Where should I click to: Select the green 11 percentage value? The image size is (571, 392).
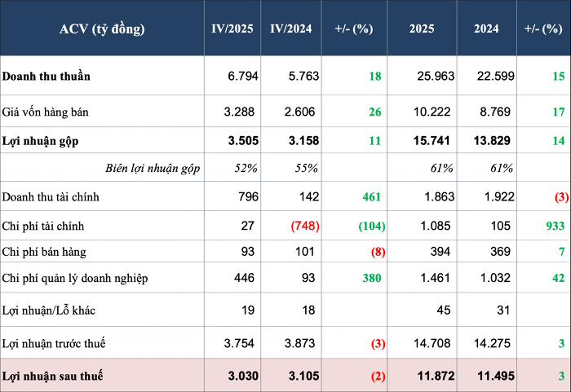[x=375, y=140]
